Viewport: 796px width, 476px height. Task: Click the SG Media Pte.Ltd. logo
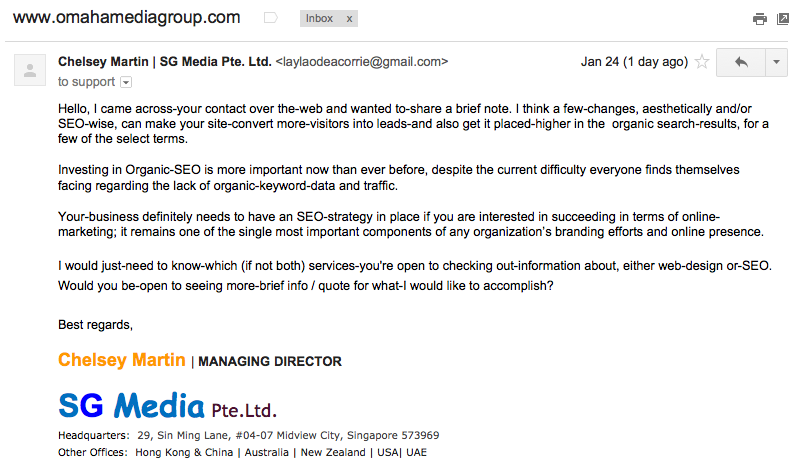tap(168, 405)
